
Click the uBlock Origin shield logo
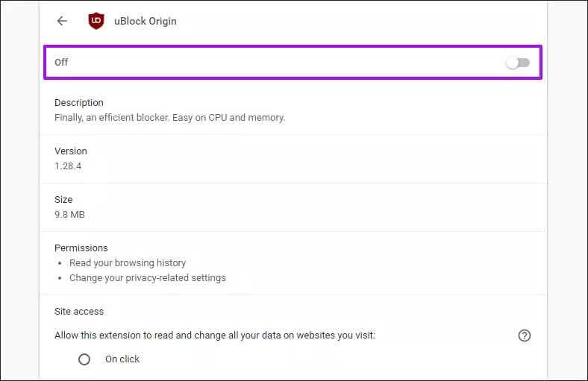[96, 21]
